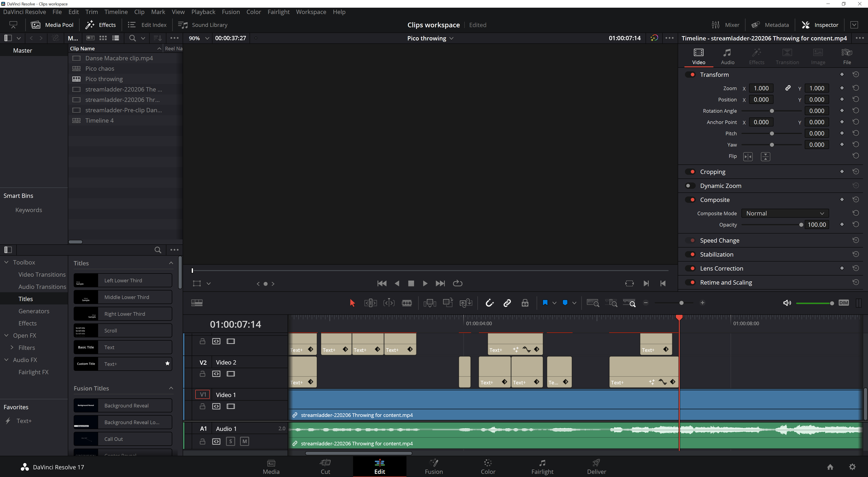
Task: Stop playback
Action: [411, 283]
